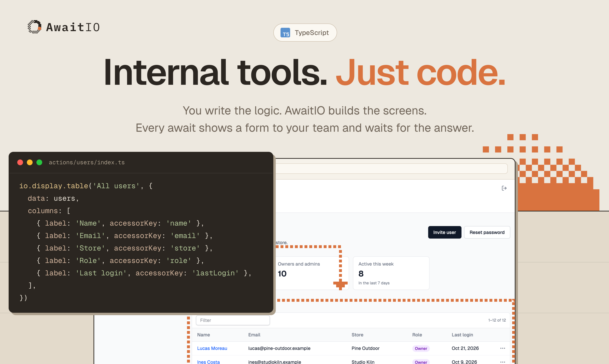The image size is (609, 364).
Task: Click the Store column header
Action: point(357,335)
